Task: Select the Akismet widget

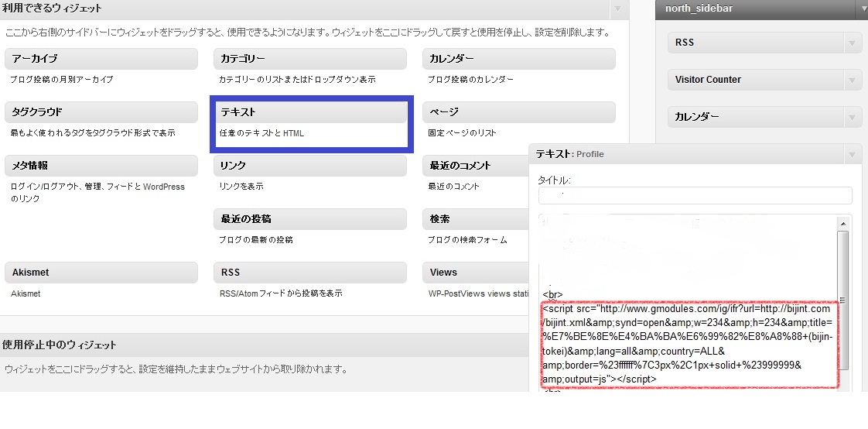Action: 101,273
